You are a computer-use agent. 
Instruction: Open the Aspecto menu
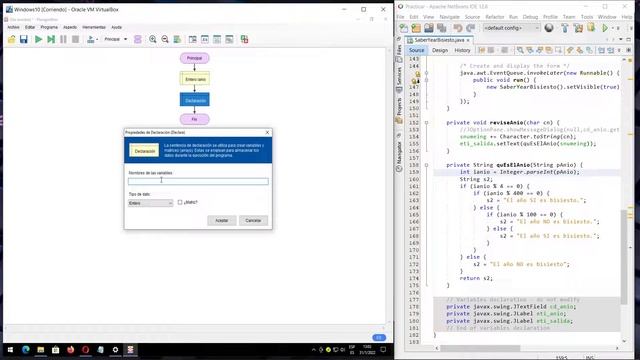(x=70, y=27)
